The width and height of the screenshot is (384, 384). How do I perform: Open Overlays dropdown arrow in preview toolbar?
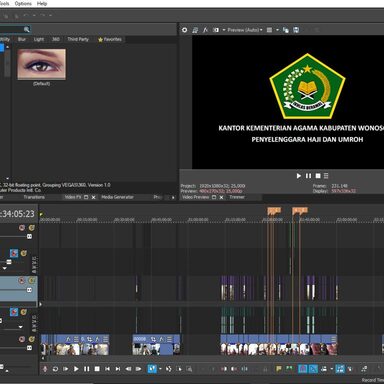[277, 30]
